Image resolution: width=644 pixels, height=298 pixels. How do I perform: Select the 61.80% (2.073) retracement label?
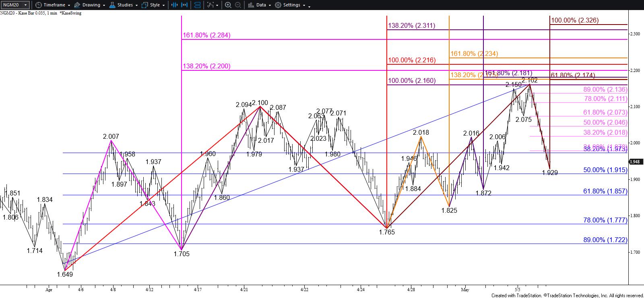pos(605,113)
